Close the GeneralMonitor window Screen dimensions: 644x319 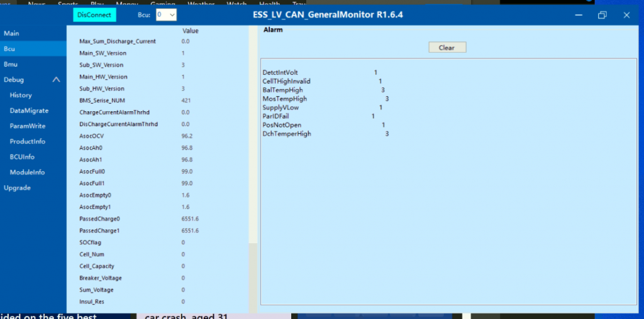(626, 15)
